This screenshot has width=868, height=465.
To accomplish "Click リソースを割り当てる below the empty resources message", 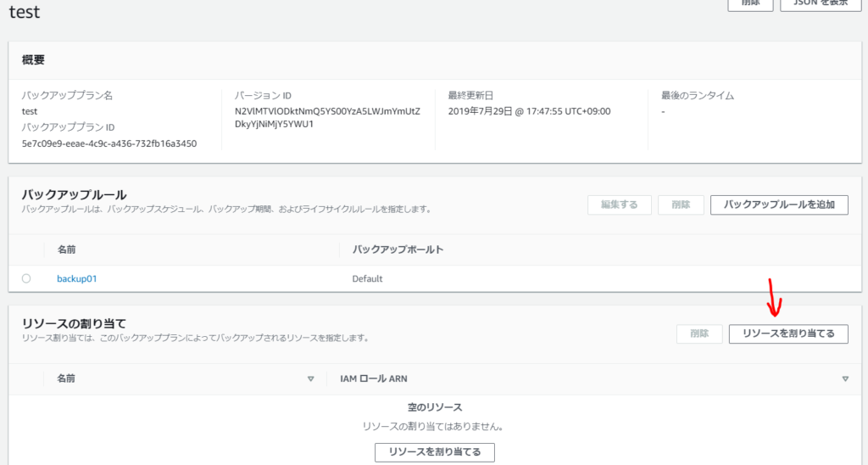I will [434, 452].
